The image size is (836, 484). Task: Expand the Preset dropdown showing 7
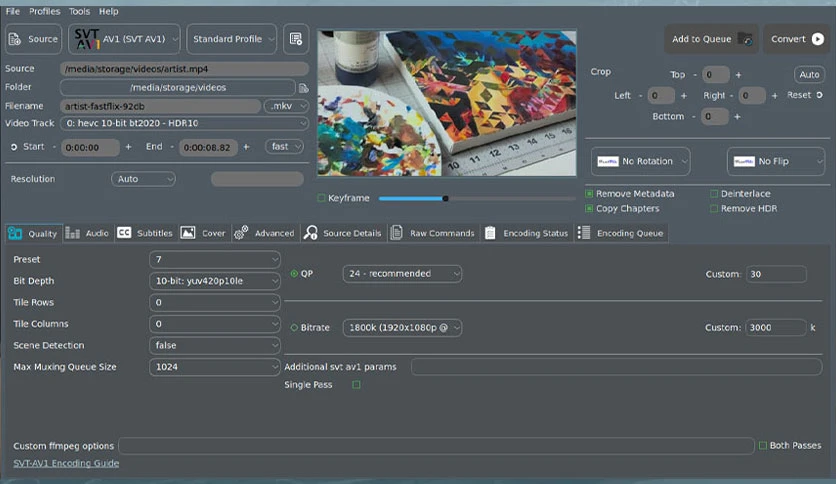[215, 260]
